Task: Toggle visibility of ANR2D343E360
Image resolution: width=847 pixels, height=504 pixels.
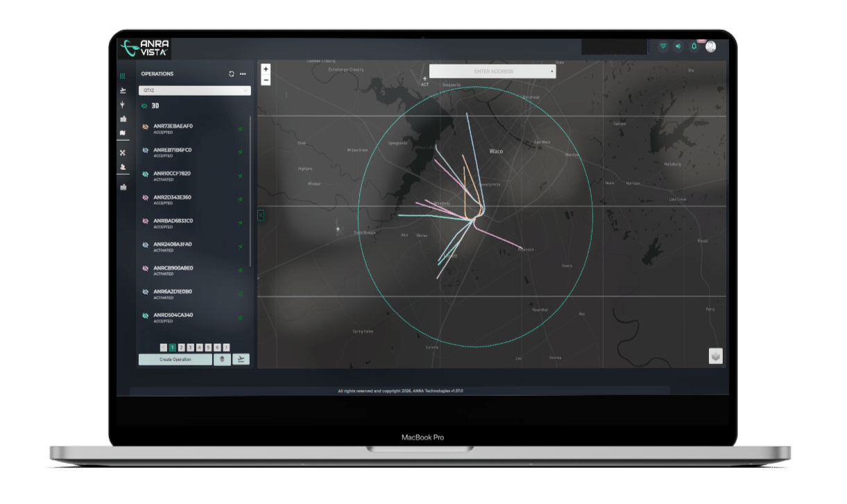Action: click(x=146, y=198)
